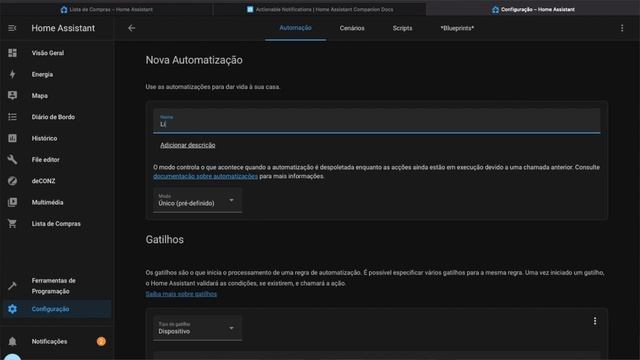Open the trigger card three-dot menu
This screenshot has height=360, width=640.
click(595, 321)
